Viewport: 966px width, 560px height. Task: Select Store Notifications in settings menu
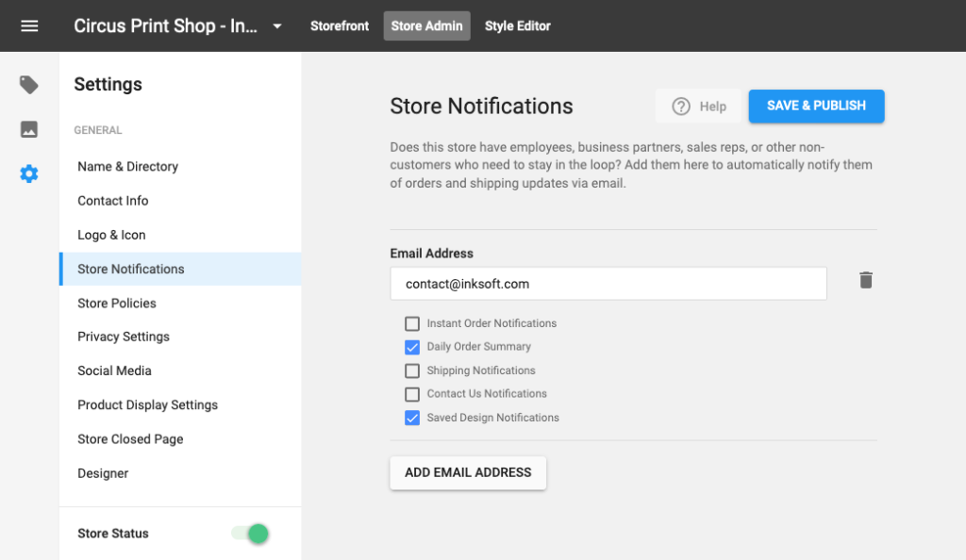[180, 269]
